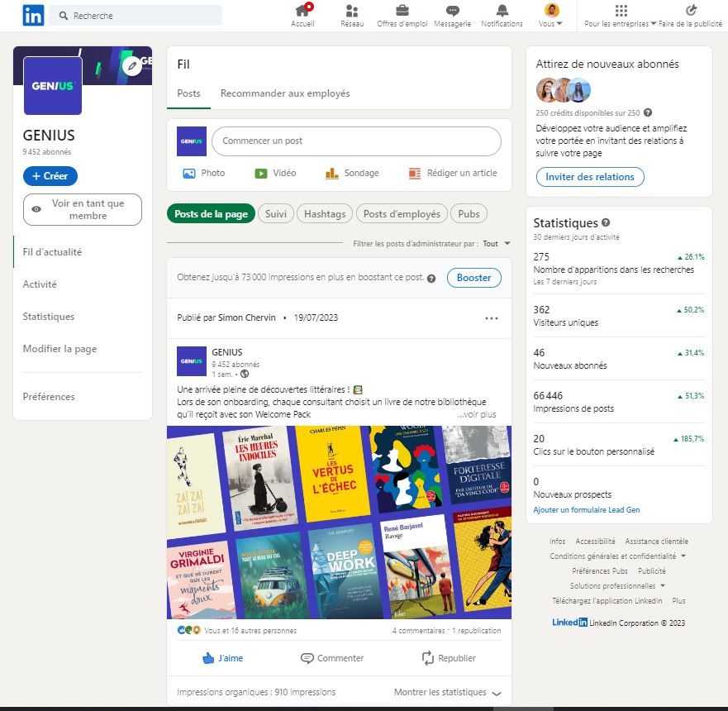Open help icon beside Statistiques heading
This screenshot has height=711, width=728.
click(x=606, y=222)
